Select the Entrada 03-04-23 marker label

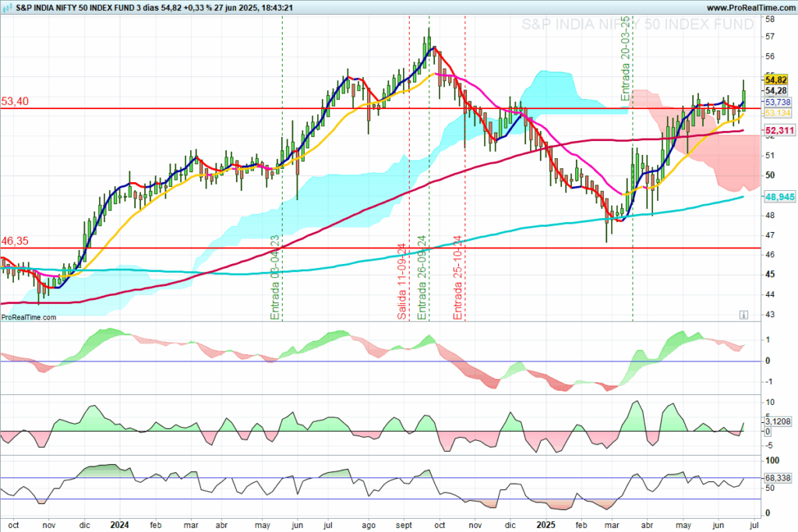pyautogui.click(x=275, y=278)
